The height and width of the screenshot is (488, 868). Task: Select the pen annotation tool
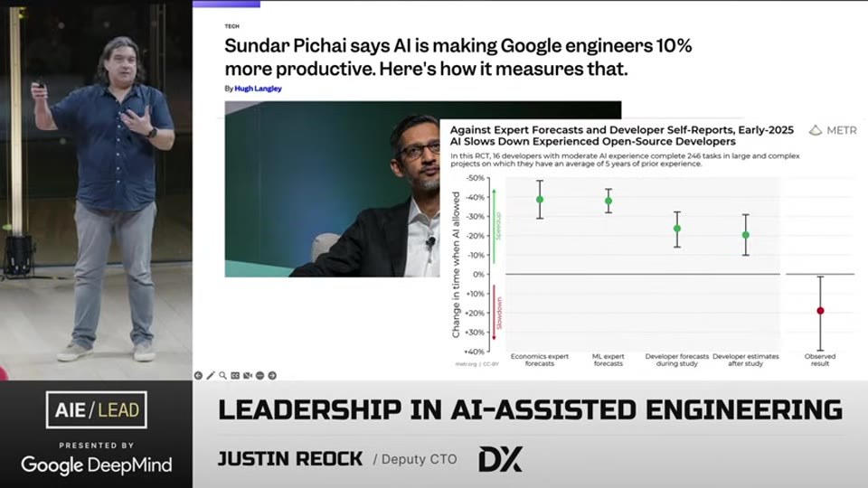pyautogui.click(x=211, y=376)
